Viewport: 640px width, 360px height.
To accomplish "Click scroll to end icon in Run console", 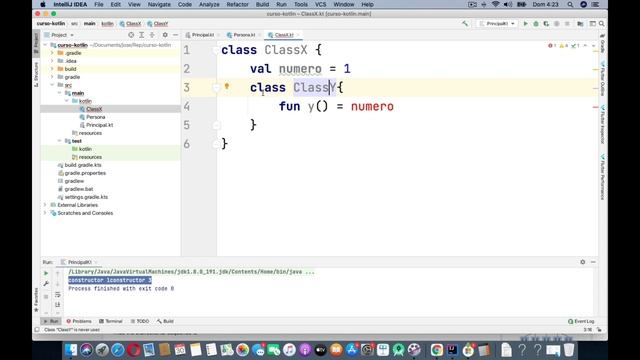I will point(58,305).
